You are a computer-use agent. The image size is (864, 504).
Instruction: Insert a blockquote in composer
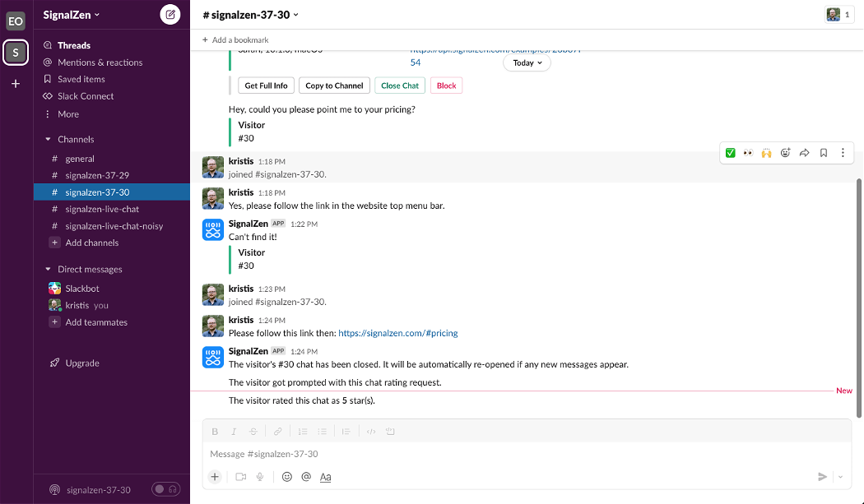[x=346, y=432]
